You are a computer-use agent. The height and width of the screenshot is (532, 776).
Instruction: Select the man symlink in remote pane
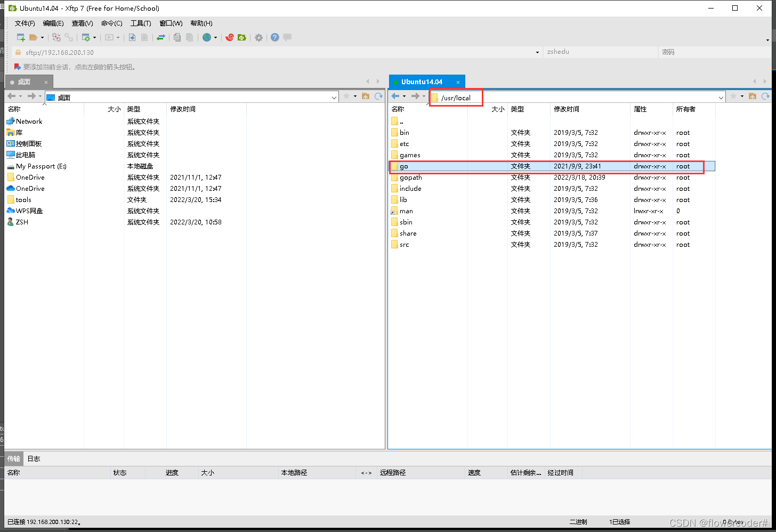coord(552,211)
